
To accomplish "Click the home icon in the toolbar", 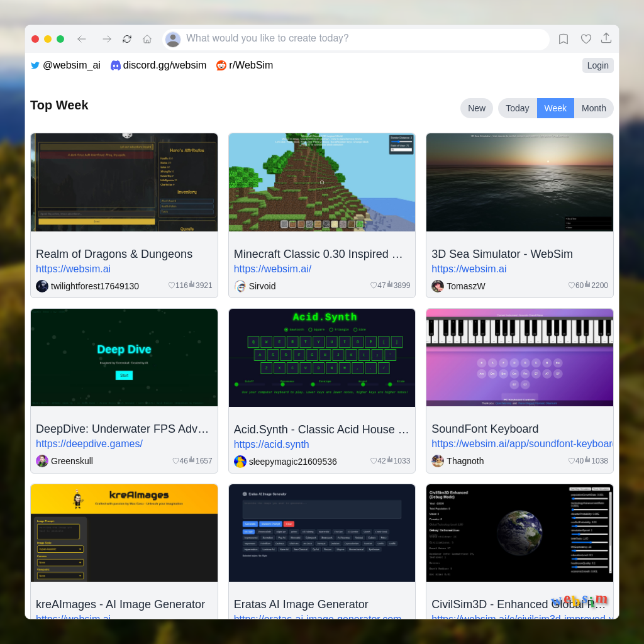I will click(x=147, y=38).
